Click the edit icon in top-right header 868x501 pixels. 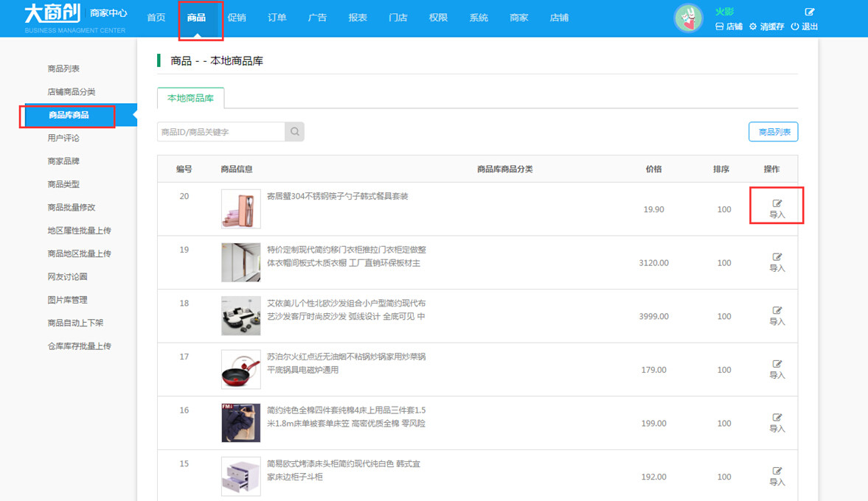click(x=809, y=12)
